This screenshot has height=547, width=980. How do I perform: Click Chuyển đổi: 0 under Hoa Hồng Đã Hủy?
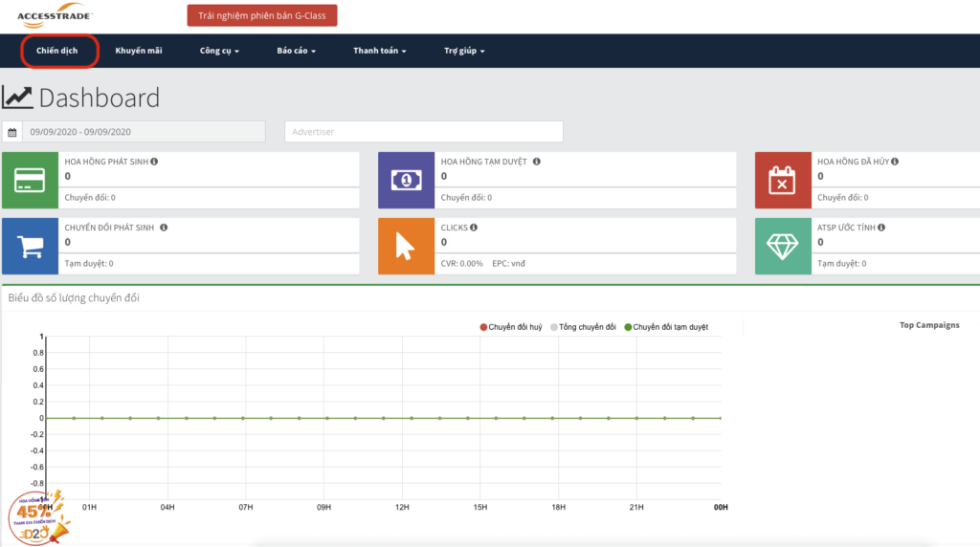(x=843, y=197)
